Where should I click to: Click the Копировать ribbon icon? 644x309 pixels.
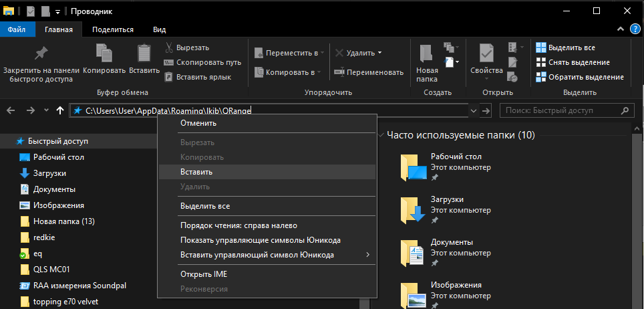(104, 53)
